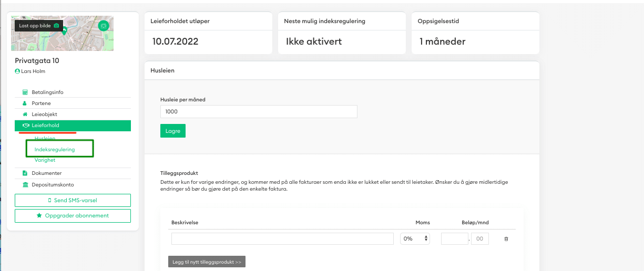Select the Leieforhold menu item
The image size is (644, 271).
[x=73, y=126]
